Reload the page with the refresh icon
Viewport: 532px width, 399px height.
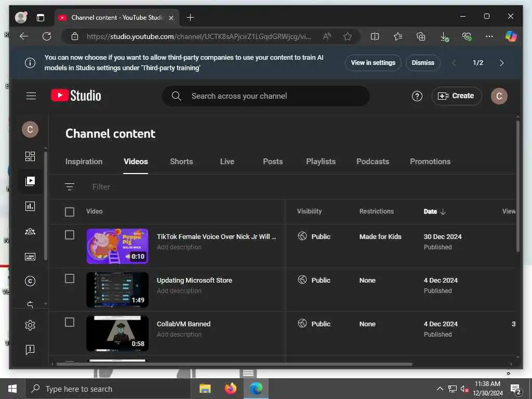pyautogui.click(x=46, y=36)
